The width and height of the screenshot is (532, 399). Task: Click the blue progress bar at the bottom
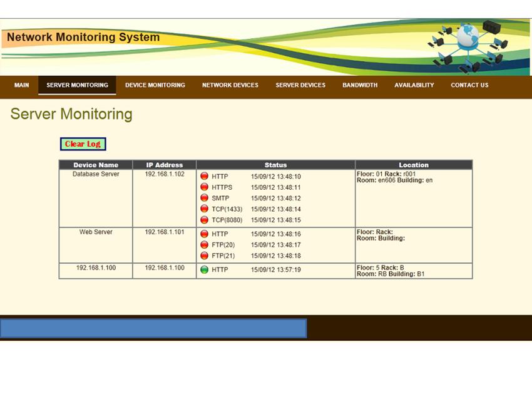pyautogui.click(x=154, y=328)
